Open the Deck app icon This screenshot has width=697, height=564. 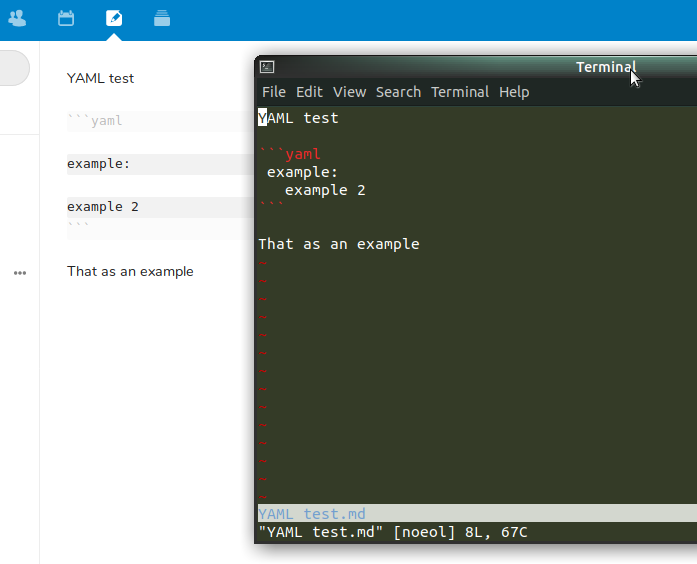coord(162,18)
